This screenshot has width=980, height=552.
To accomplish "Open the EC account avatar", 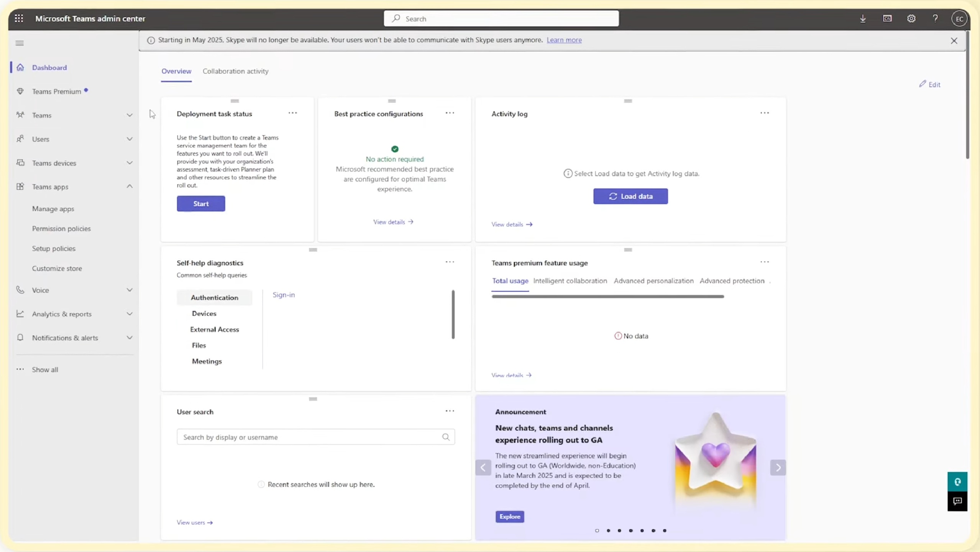I will pyautogui.click(x=959, y=19).
